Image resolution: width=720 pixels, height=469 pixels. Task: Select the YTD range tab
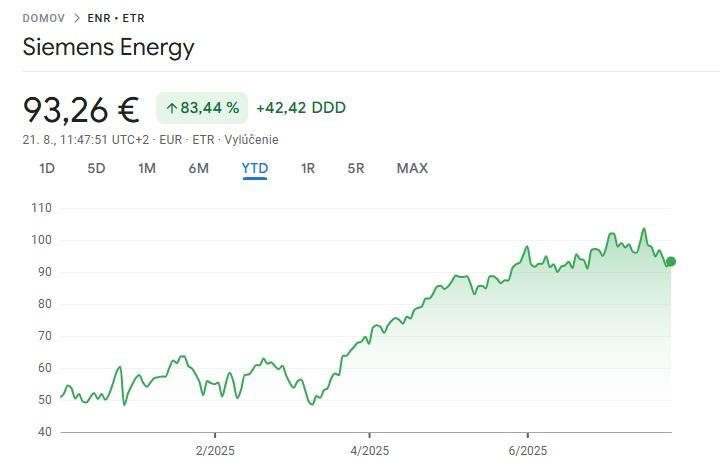pyautogui.click(x=255, y=168)
